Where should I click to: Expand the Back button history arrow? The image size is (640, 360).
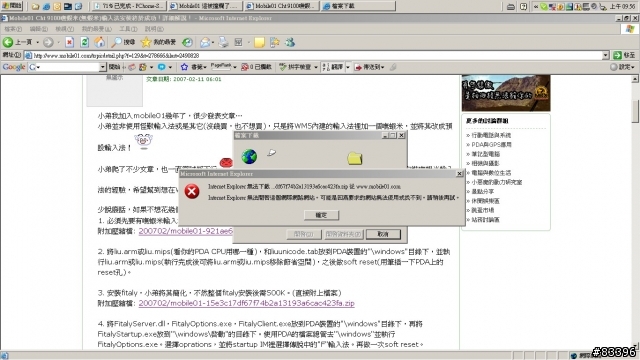(37, 42)
